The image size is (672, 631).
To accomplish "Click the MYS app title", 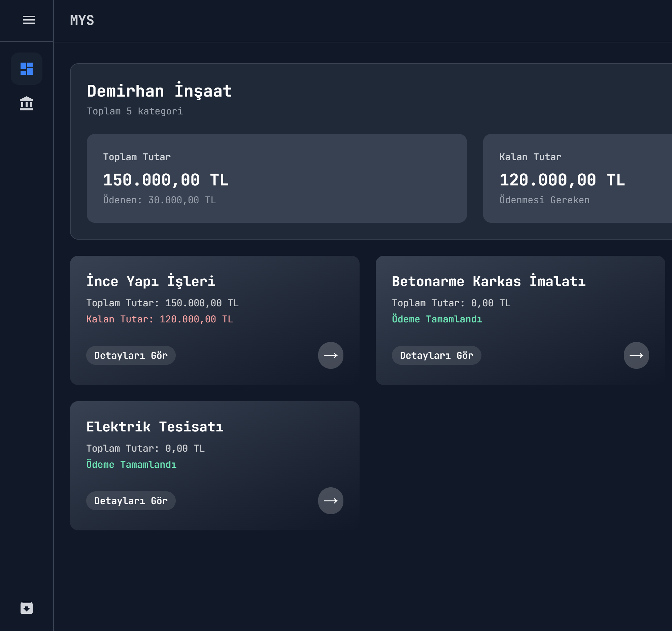I will pos(82,20).
